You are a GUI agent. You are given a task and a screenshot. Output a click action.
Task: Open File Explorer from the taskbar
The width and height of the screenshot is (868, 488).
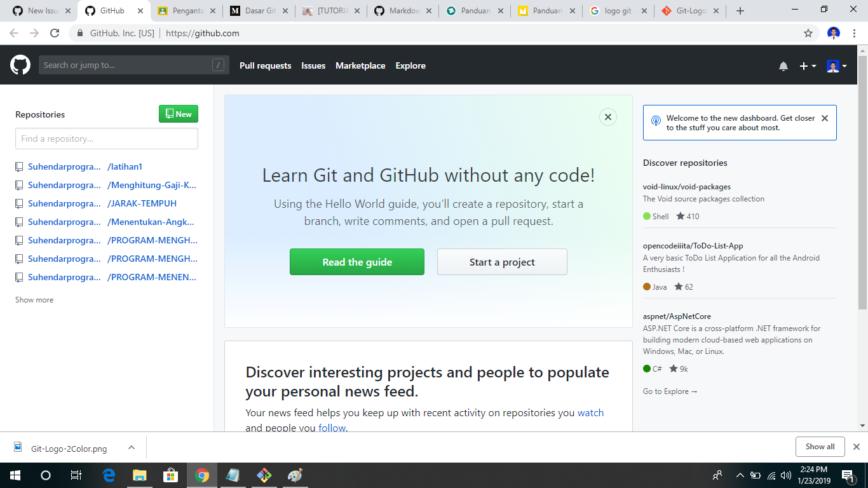tap(139, 475)
